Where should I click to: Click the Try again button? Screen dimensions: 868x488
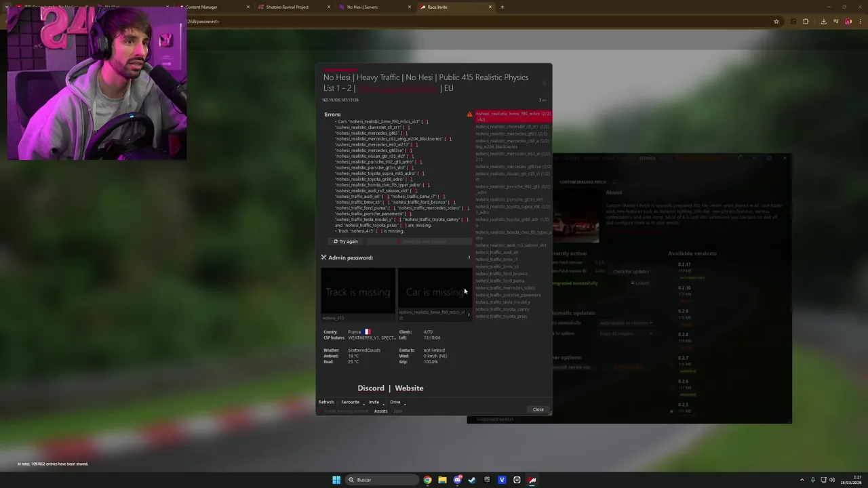pos(346,241)
